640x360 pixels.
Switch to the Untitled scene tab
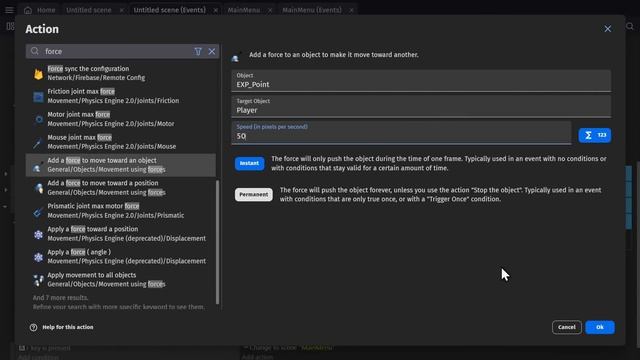89,10
